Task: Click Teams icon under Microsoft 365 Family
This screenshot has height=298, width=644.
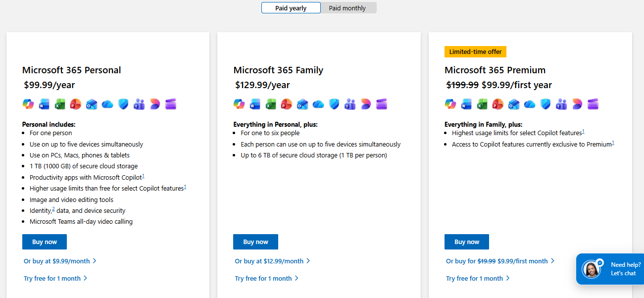Action: click(350, 104)
